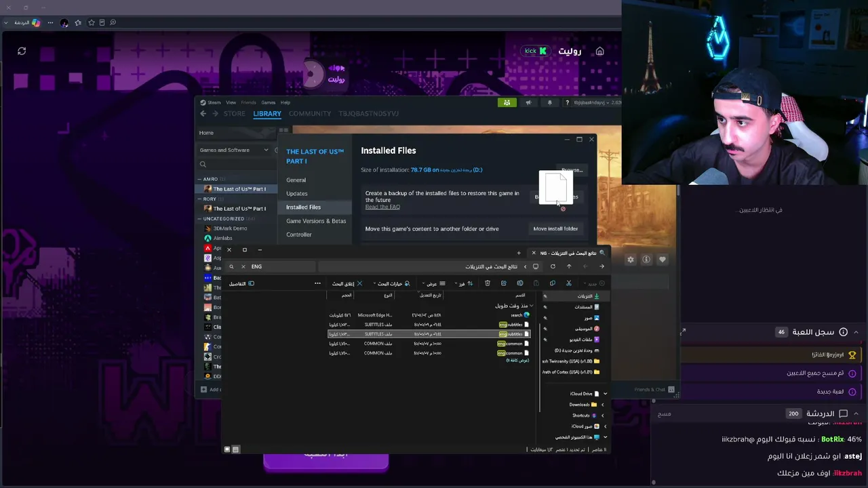The image size is (868, 488).
Task: Collapse the AMRO collection
Action: tap(199, 179)
